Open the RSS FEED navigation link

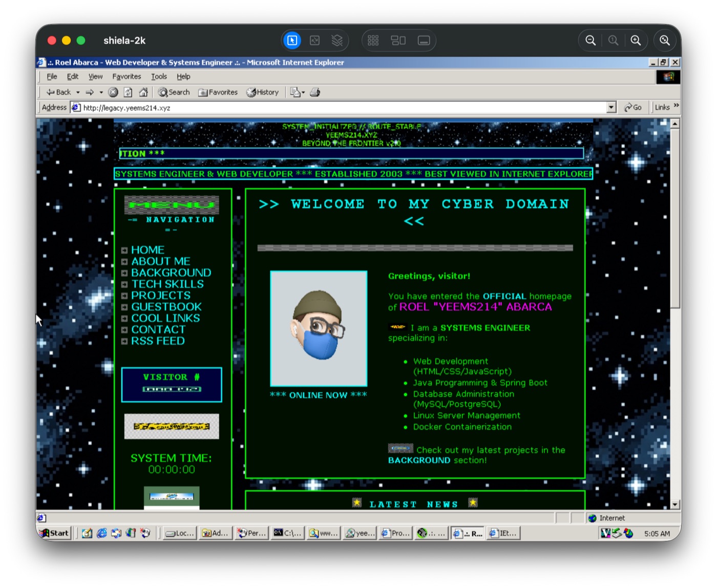point(158,341)
